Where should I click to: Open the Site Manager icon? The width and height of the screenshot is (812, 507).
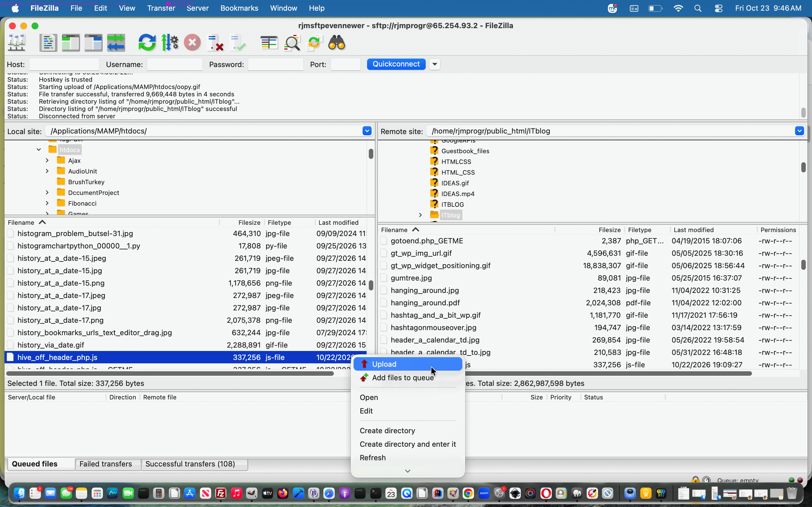[17, 43]
